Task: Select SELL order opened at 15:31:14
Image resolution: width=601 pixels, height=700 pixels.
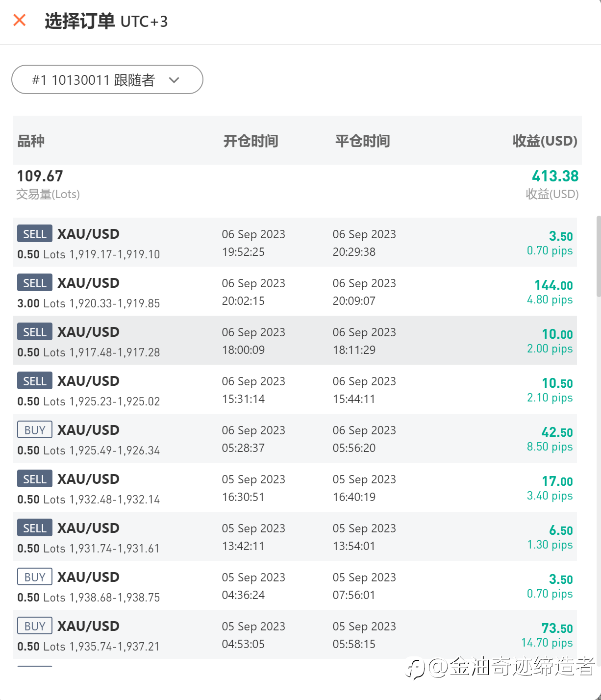Action: click(295, 389)
